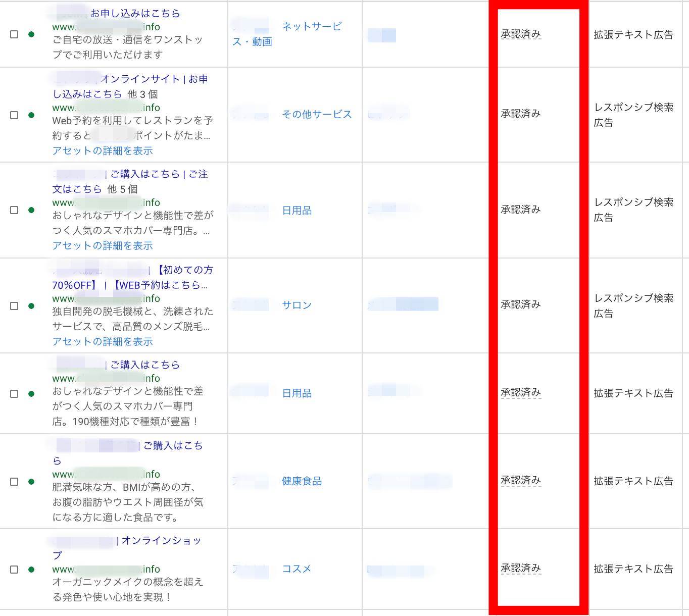The image size is (689, 616).
Task: Click green status dot on サロン ad row
Action: click(31, 306)
